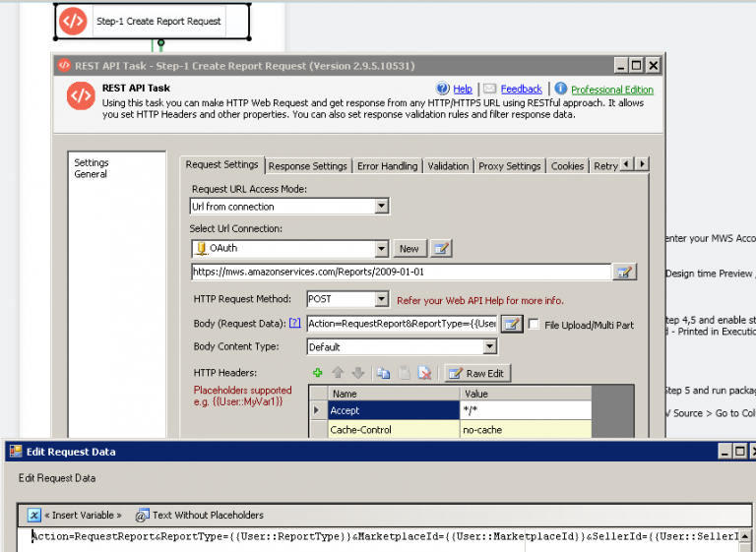The image size is (756, 552).
Task: Open the URL edit icon beside the Reports URL
Action: 624,272
